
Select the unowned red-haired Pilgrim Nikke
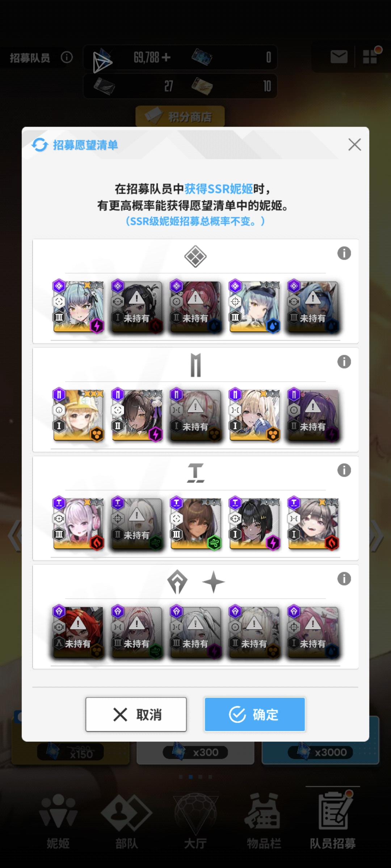coord(79,632)
